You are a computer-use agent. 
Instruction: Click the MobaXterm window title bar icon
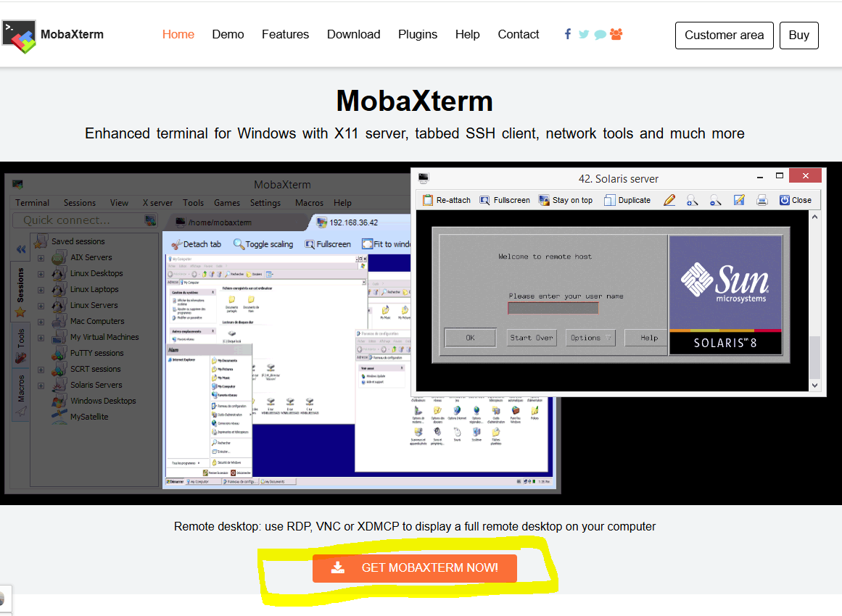[x=17, y=185]
